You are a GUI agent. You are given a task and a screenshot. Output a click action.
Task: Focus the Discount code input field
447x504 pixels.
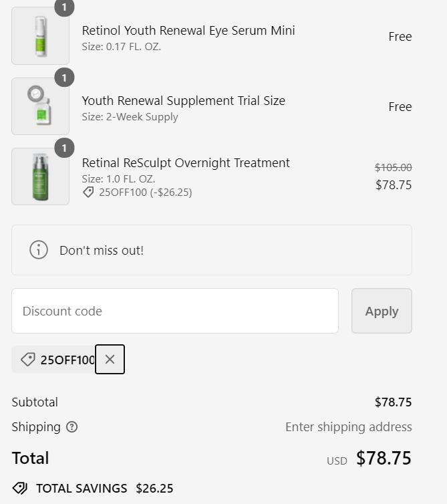pyautogui.click(x=175, y=311)
